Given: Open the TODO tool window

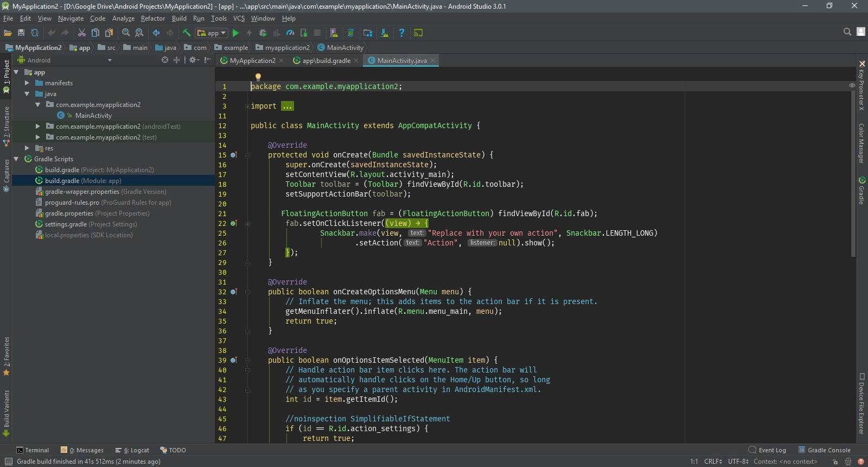Looking at the screenshot, I should tap(173, 450).
